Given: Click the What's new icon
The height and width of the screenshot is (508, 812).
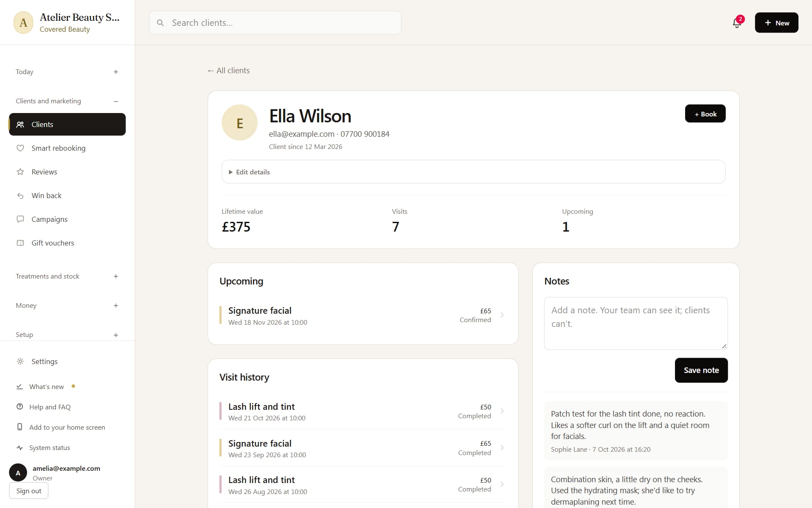Looking at the screenshot, I should click(19, 387).
